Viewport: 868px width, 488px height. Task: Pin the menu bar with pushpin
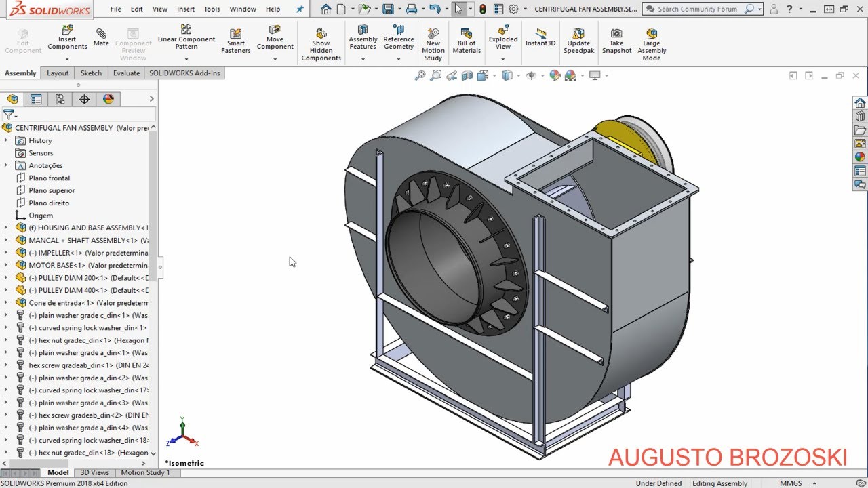tap(300, 9)
